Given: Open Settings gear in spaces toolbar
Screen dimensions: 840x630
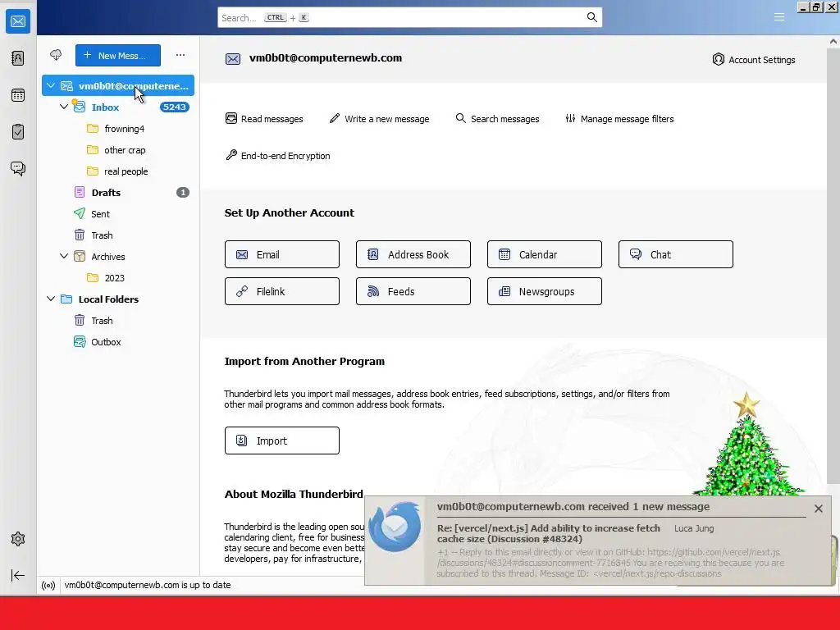Looking at the screenshot, I should (x=18, y=539).
